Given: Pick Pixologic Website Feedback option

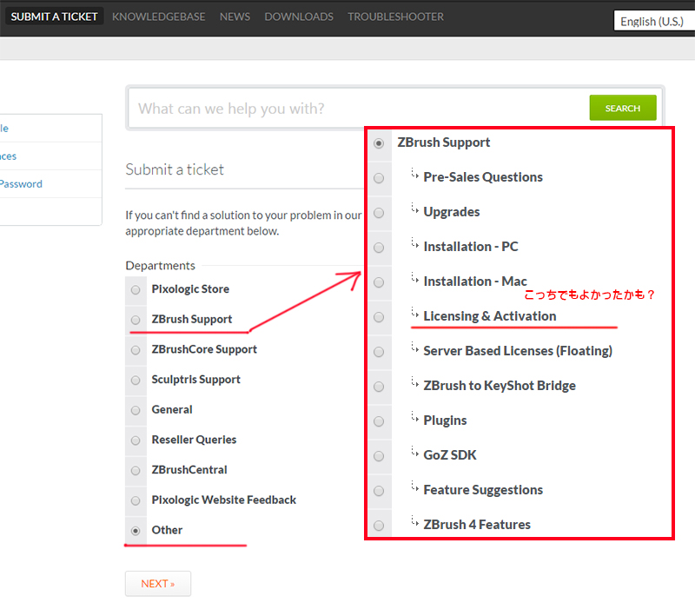Looking at the screenshot, I should (x=135, y=500).
